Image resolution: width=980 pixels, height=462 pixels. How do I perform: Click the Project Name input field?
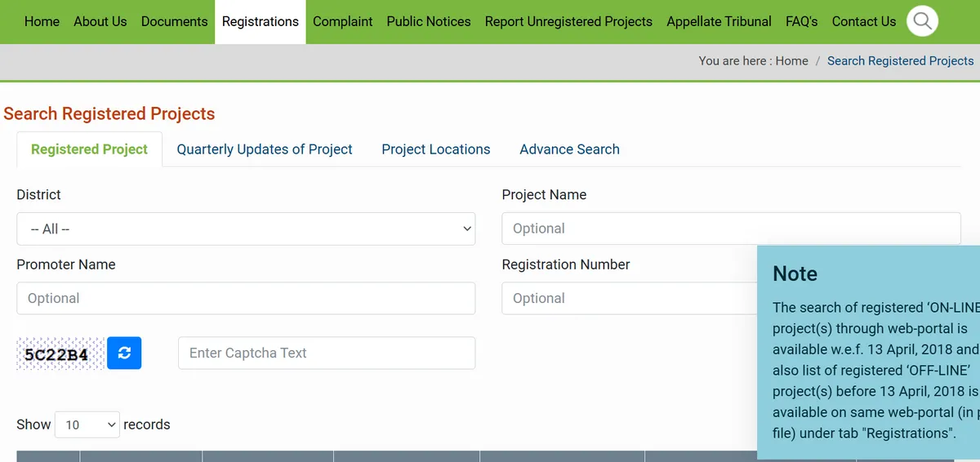click(x=730, y=229)
